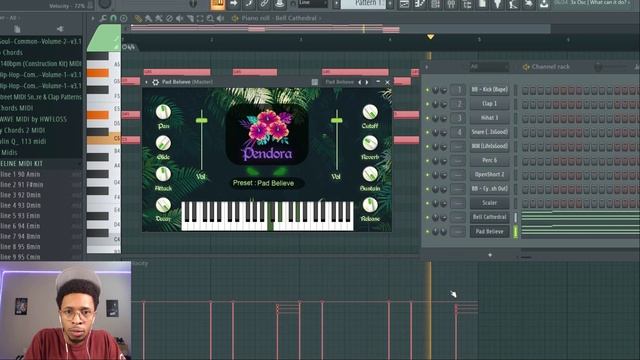
Task: Adjust the Pendora Pan knob
Action: point(163,112)
